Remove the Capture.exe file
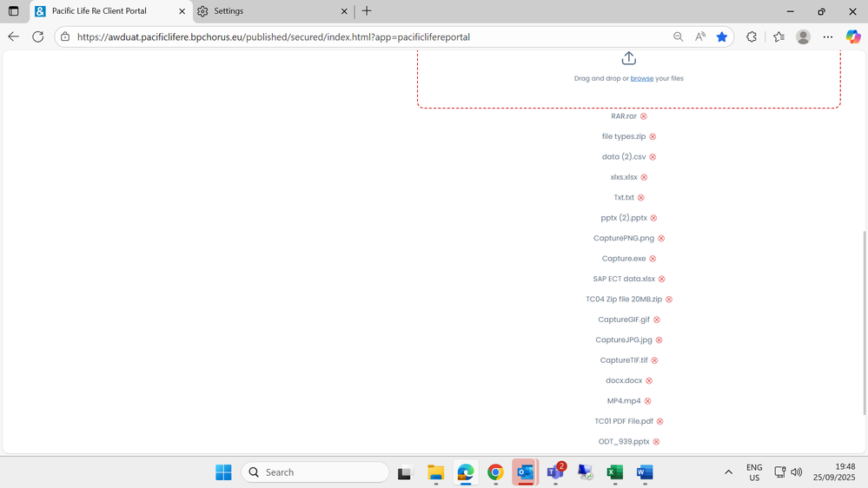The height and width of the screenshot is (488, 868). (653, 259)
